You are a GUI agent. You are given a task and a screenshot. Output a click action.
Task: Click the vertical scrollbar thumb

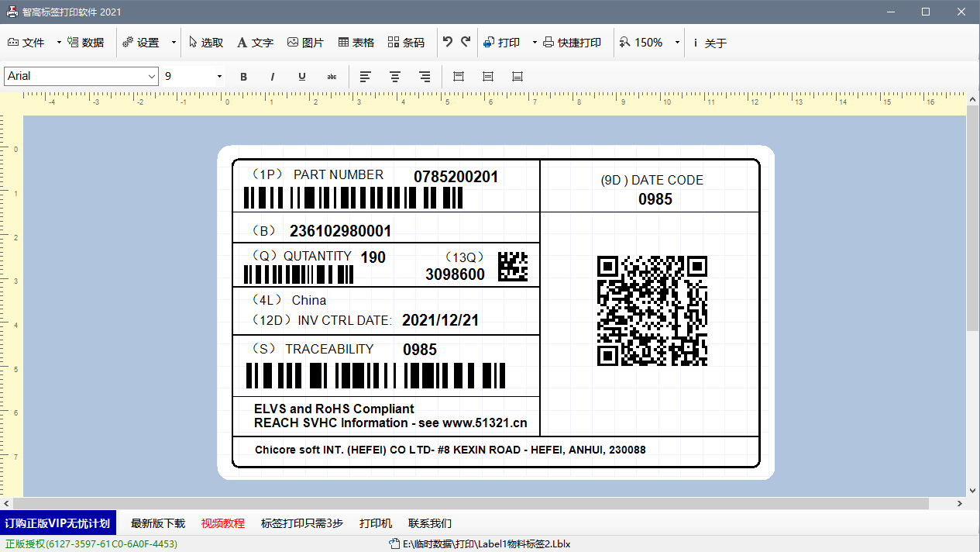pyautogui.click(x=973, y=219)
